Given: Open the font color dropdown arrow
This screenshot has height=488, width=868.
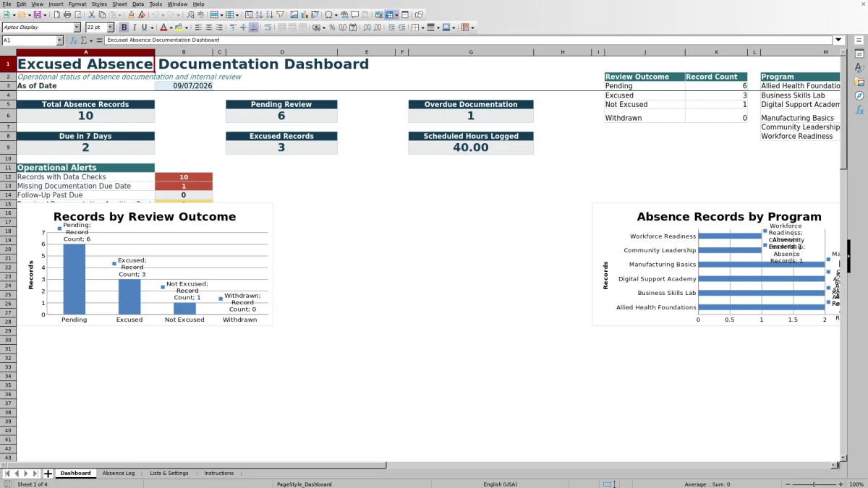Looking at the screenshot, I should (x=170, y=27).
